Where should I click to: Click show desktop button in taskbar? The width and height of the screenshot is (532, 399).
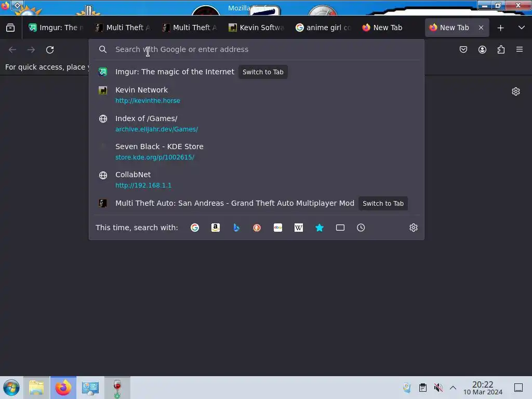(518, 388)
